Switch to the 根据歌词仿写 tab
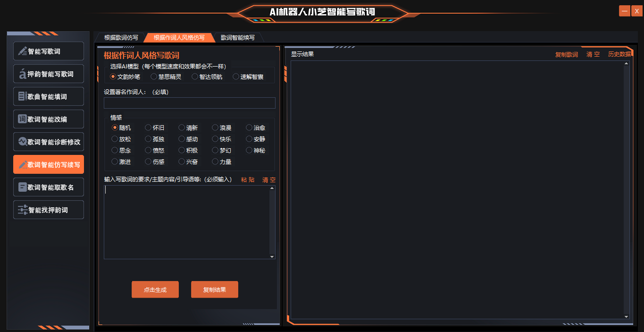 [x=121, y=37]
